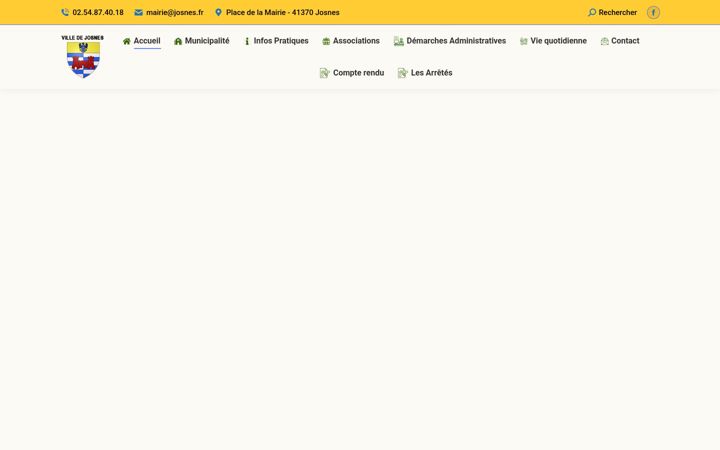
Task: Click the info icon before Infos Pratiques
Action: pos(247,41)
